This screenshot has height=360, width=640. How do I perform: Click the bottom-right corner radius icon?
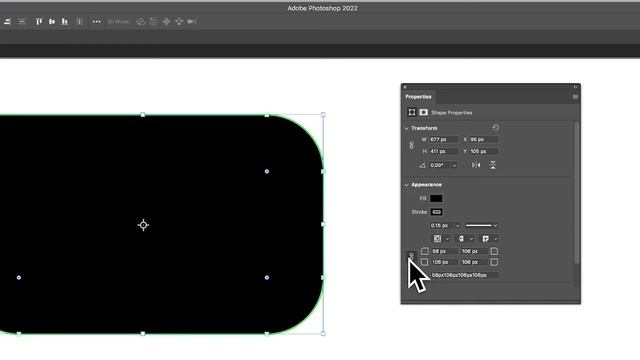click(494, 262)
